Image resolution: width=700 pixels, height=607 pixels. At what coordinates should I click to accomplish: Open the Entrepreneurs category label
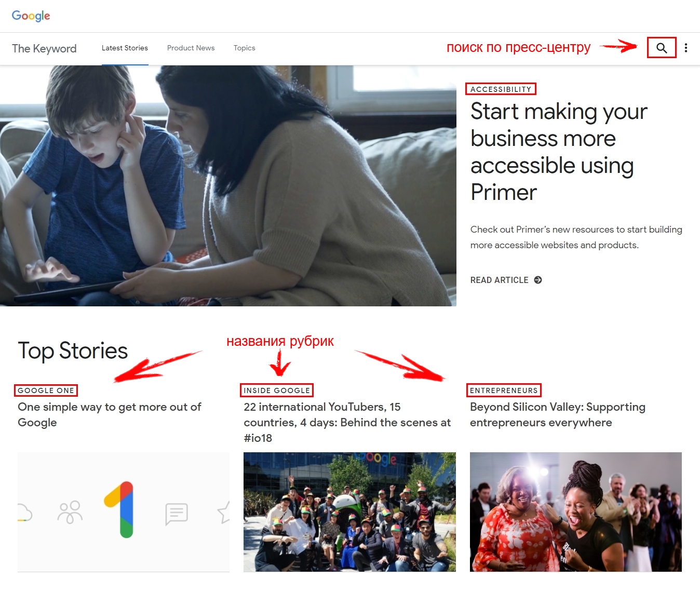(504, 390)
